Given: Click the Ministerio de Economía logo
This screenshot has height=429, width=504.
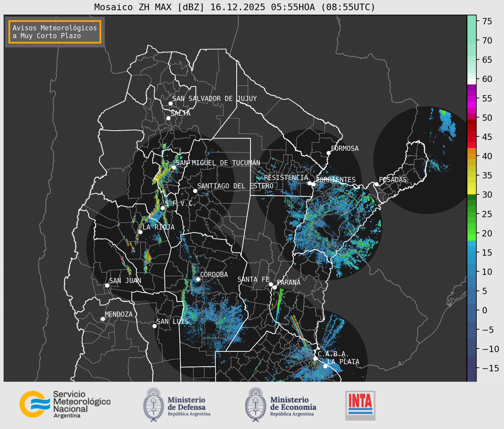Looking at the screenshot, I should tap(281, 404).
